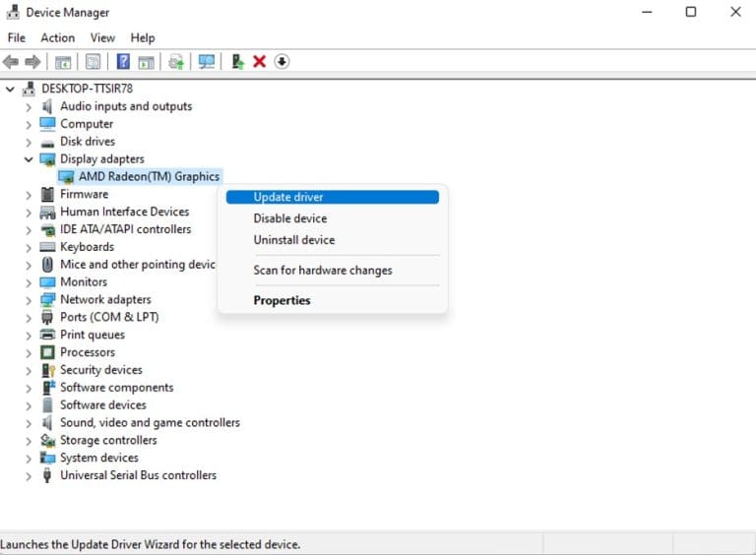Expand the Universal Serial Bus controllers node
This screenshot has height=555, width=756.
[x=29, y=475]
